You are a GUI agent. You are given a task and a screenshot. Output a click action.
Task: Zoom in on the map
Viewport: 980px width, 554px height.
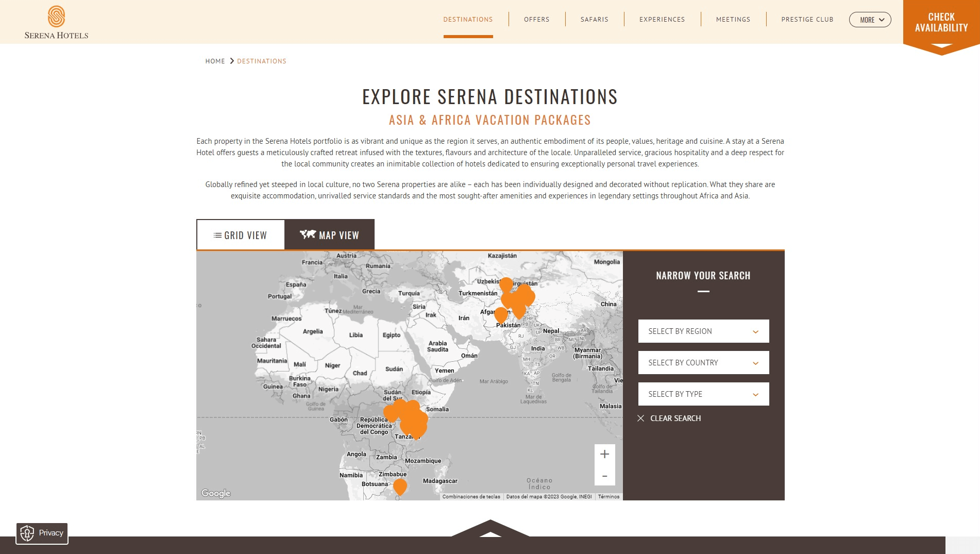(604, 454)
